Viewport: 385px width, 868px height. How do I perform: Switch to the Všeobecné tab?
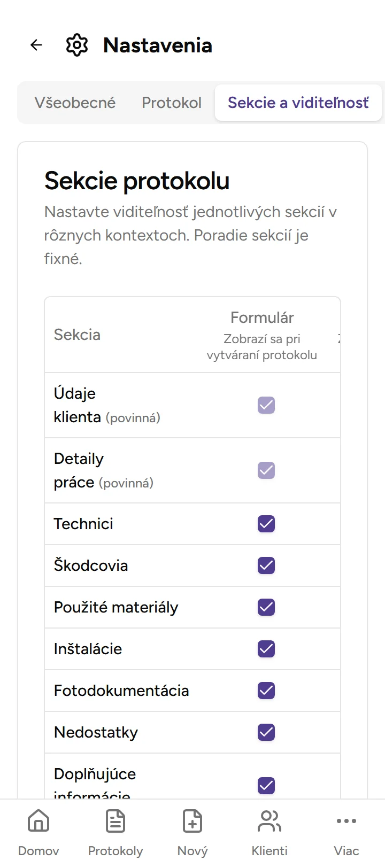coord(75,103)
